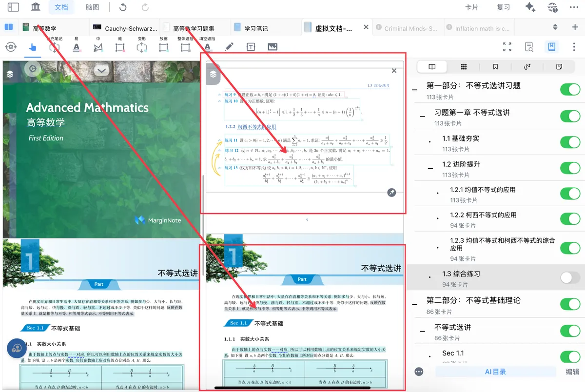
Task: Select the hand pointer tool
Action: pyautogui.click(x=33, y=47)
